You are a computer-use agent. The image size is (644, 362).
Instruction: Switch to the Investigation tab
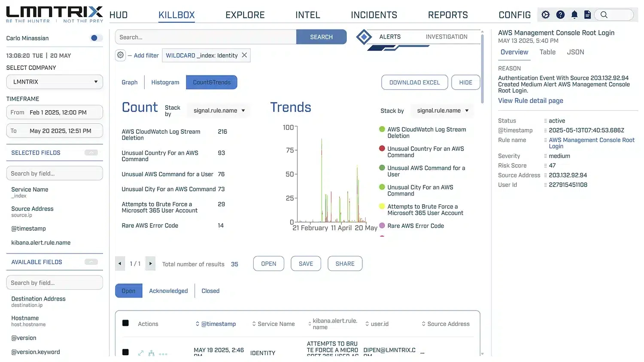[447, 37]
